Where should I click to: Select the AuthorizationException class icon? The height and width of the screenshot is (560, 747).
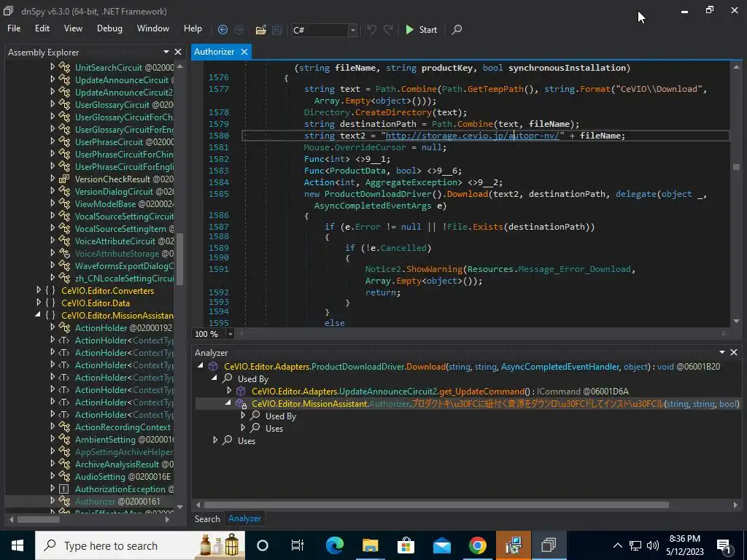click(x=64, y=489)
